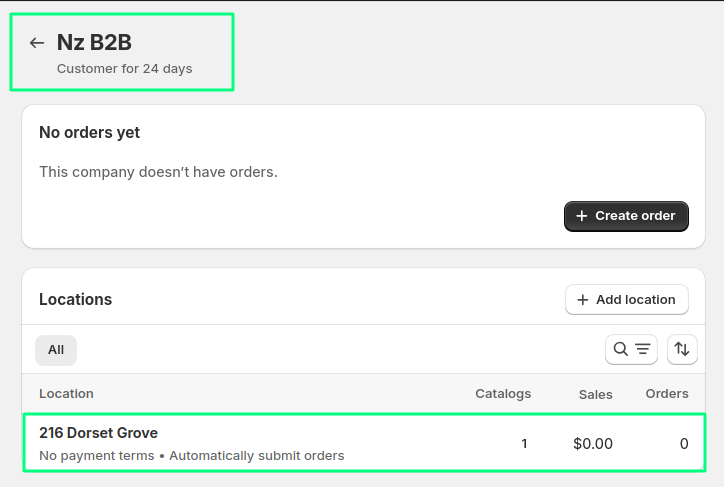
Task: Click the No payment terms description text
Action: point(97,456)
